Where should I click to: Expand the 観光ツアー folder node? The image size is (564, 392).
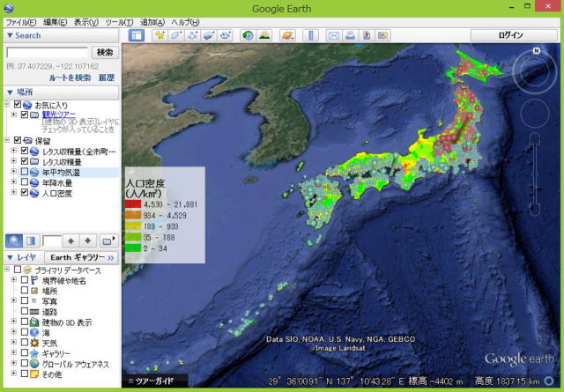click(x=13, y=115)
